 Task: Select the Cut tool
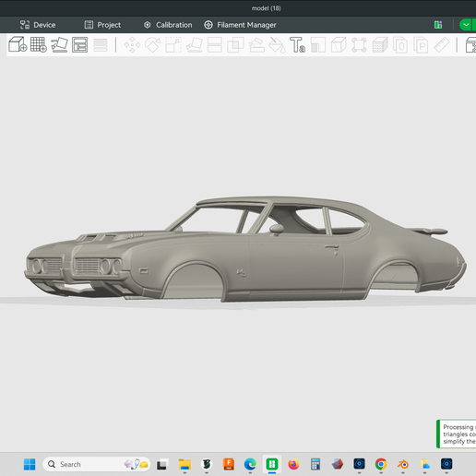tap(215, 45)
